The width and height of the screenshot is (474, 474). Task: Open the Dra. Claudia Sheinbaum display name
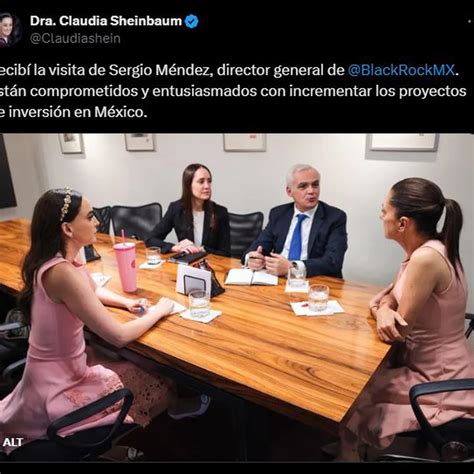click(106, 21)
